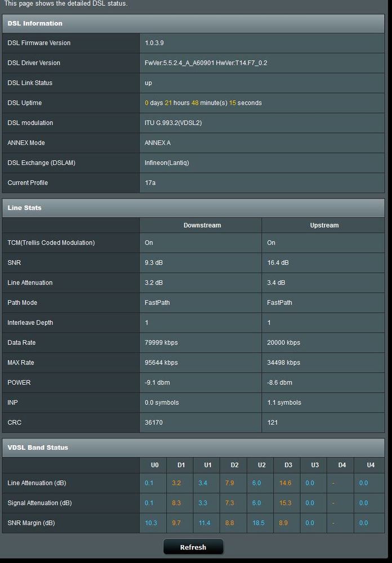Click the DSL Link Status value 'up'

click(148, 83)
